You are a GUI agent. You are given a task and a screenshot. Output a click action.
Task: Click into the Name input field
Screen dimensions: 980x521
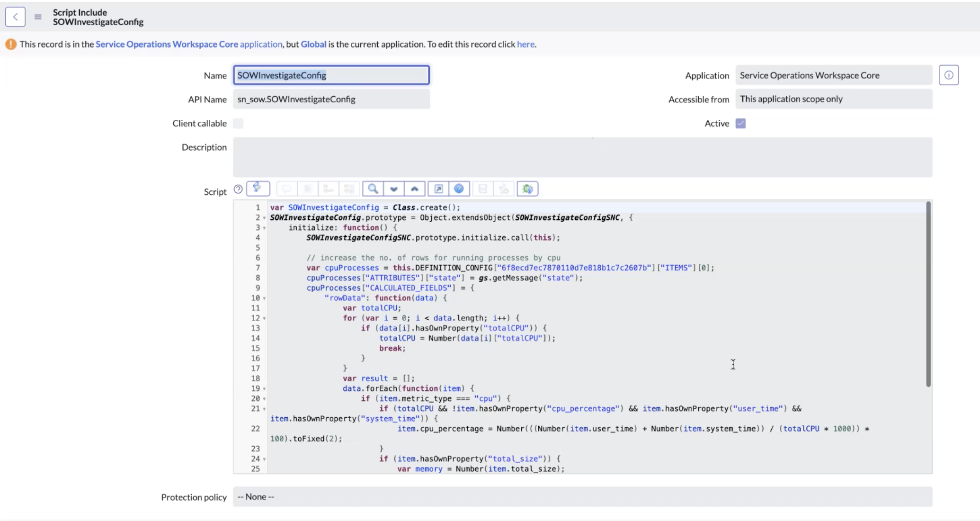pos(331,75)
